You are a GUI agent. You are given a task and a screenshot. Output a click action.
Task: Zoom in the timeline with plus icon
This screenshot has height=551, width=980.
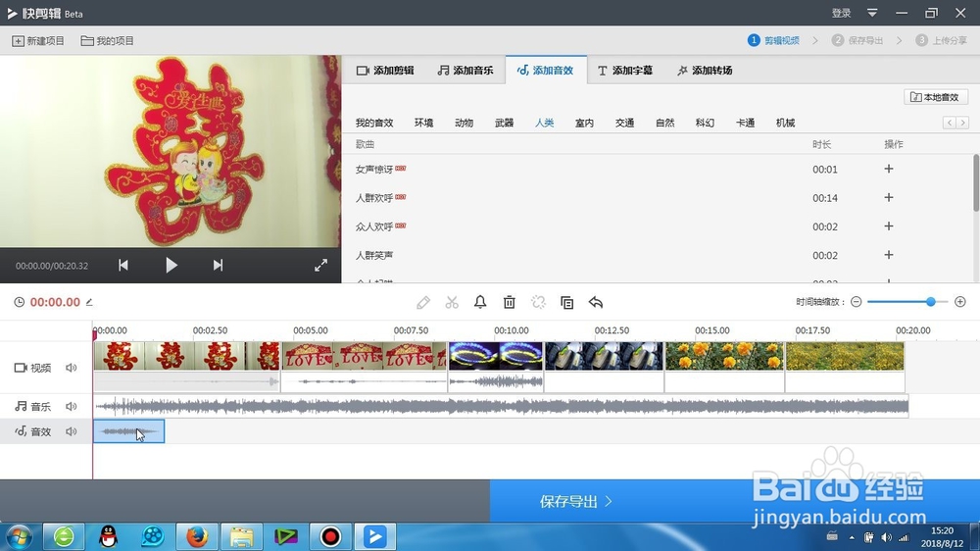(960, 302)
